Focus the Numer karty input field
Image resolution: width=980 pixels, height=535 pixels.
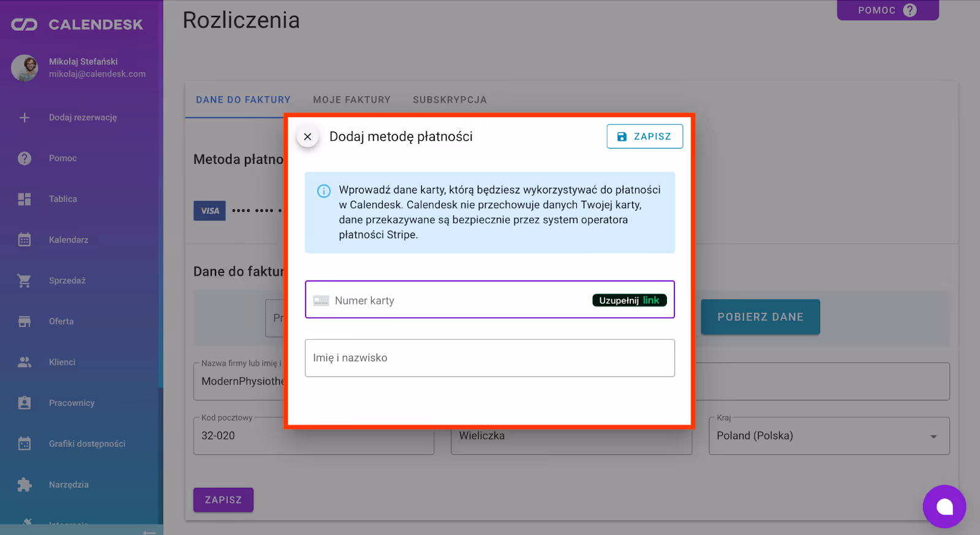[453, 301]
